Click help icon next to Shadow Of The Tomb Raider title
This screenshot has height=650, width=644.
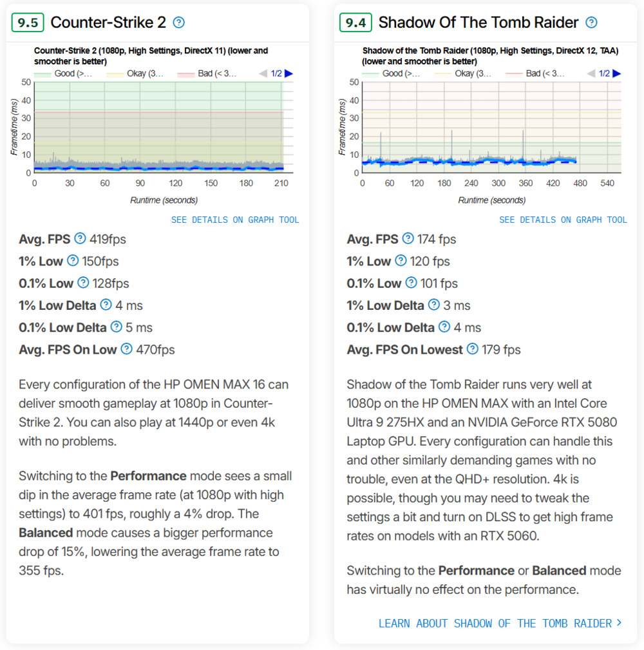[591, 23]
